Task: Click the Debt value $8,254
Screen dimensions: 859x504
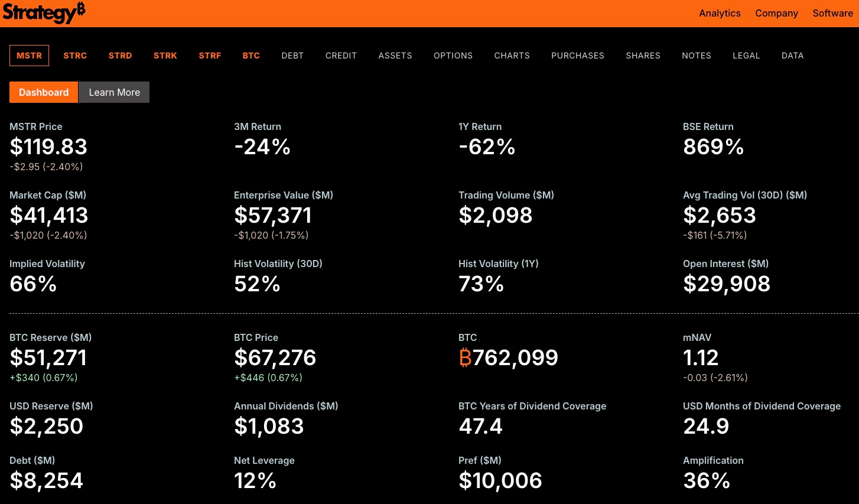Action: 47,480
